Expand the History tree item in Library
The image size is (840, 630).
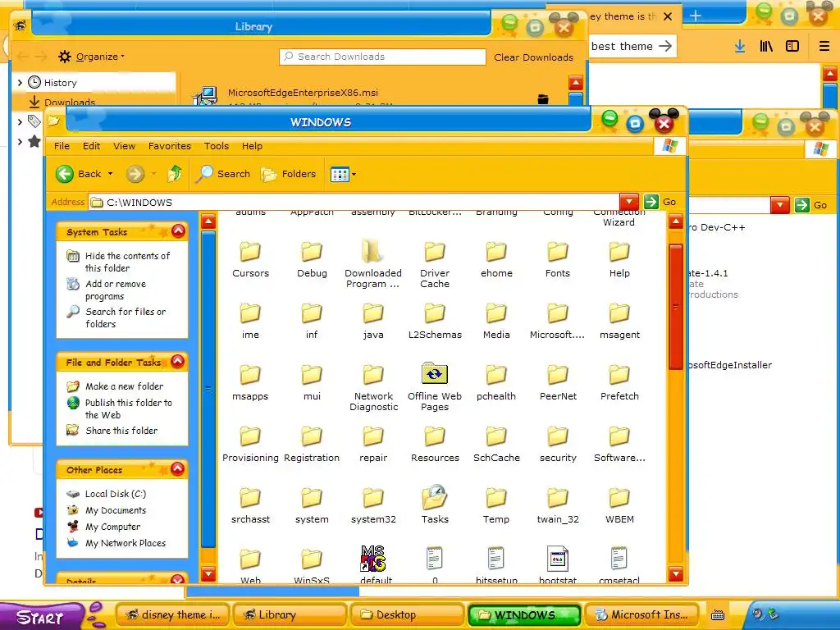[20, 83]
